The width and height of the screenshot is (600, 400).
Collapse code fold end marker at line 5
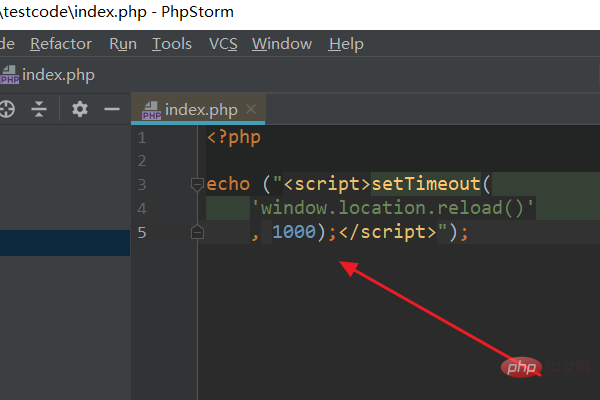[x=197, y=232]
